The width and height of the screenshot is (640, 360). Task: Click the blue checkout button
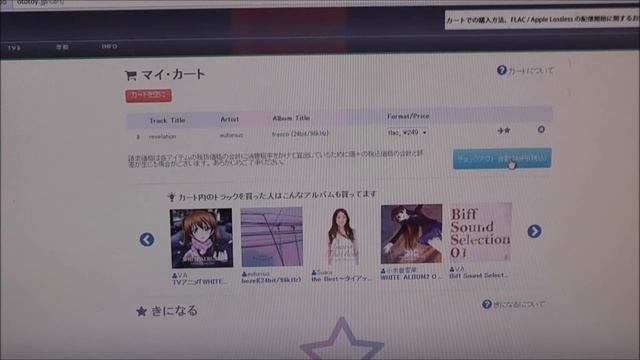(502, 158)
